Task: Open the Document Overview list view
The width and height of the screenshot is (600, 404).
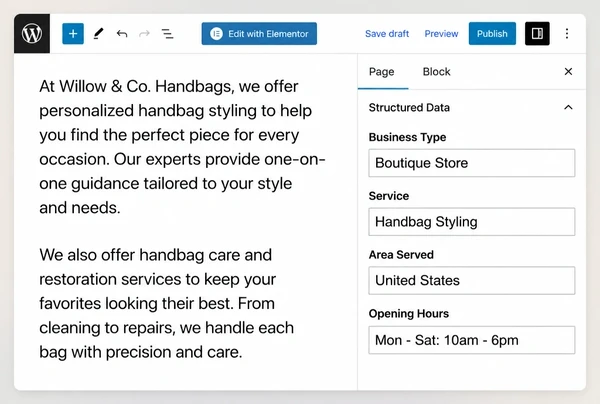Action: tap(167, 34)
